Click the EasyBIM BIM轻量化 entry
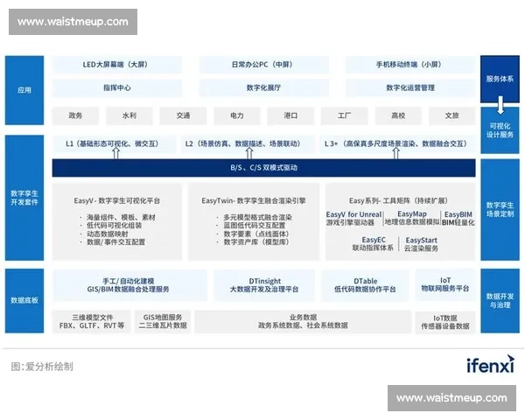 point(458,218)
